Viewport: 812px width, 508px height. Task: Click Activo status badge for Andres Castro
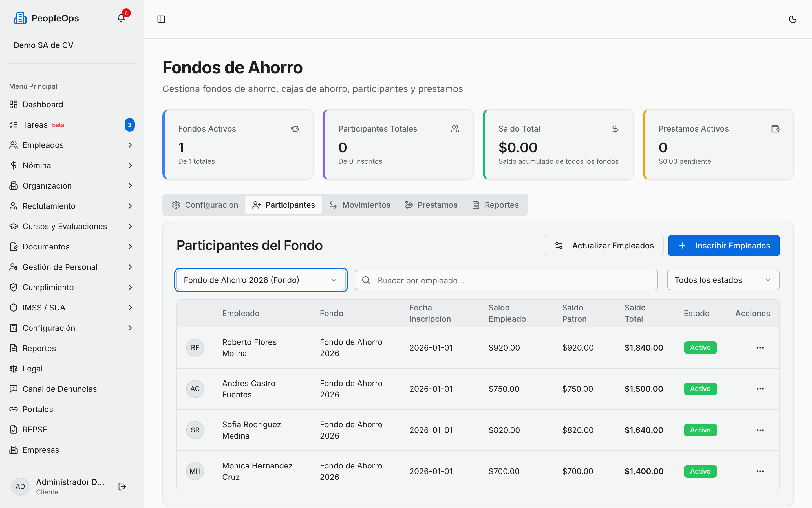click(x=700, y=389)
